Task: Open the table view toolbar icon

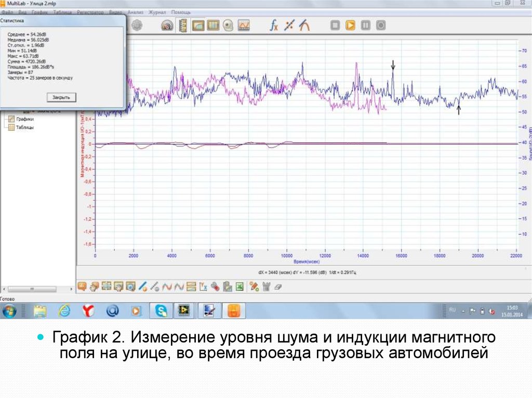Action: (213, 25)
